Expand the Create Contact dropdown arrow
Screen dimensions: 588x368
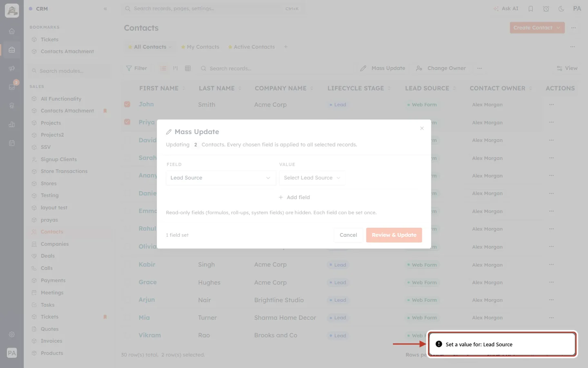(x=558, y=28)
